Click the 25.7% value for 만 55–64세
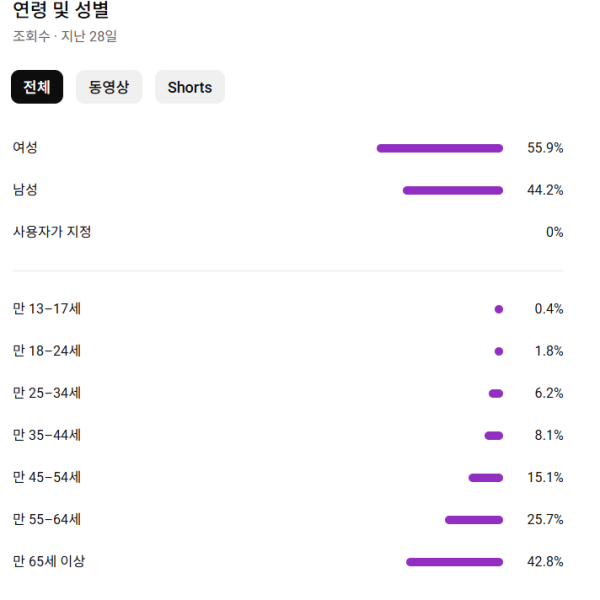 pos(545,519)
